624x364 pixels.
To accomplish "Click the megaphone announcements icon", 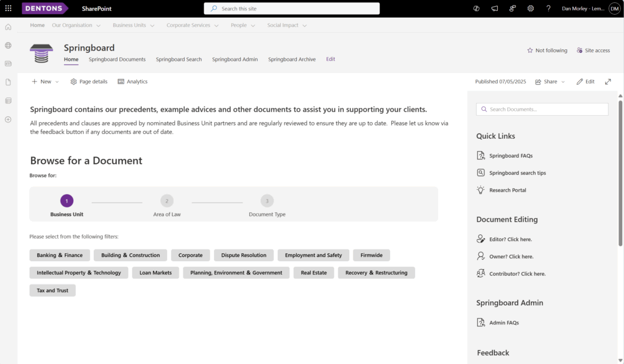I will (494, 9).
